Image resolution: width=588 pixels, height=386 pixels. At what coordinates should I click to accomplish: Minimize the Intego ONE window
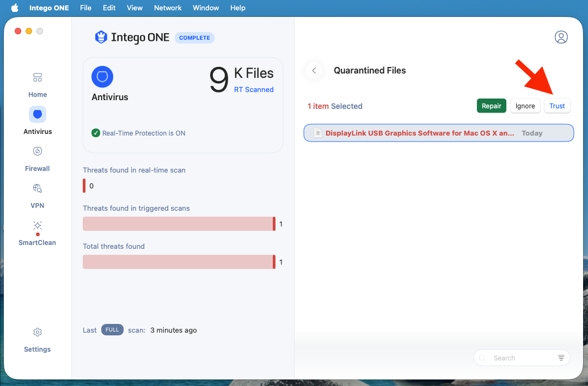(x=29, y=31)
